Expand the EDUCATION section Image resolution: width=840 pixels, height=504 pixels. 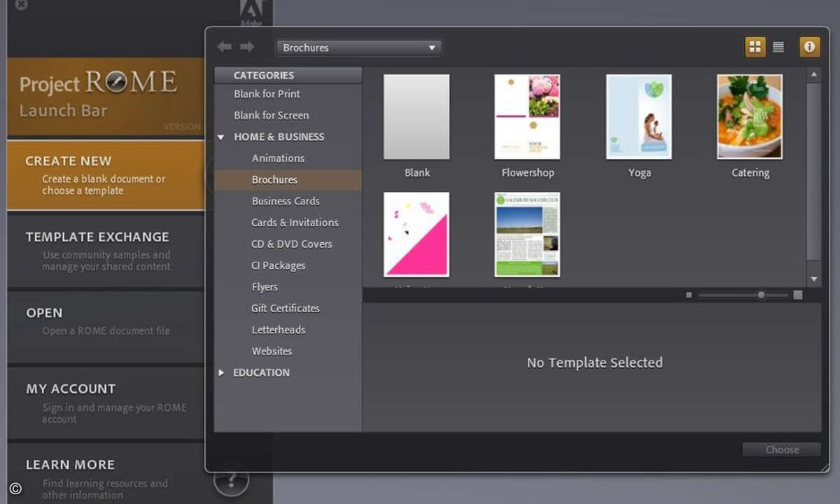221,372
